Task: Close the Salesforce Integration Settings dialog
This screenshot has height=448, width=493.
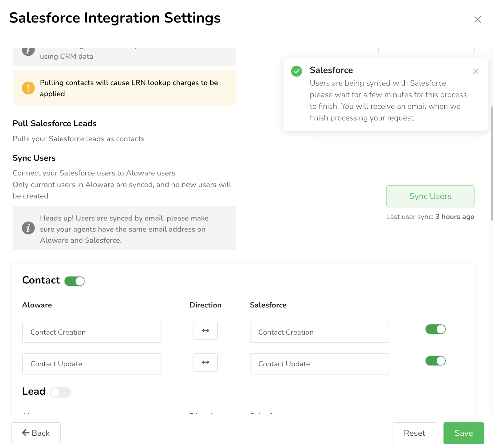Action: pos(478,19)
